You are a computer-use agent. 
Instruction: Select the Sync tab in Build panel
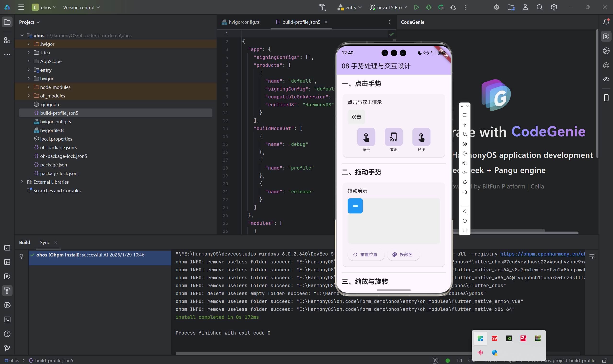click(45, 242)
